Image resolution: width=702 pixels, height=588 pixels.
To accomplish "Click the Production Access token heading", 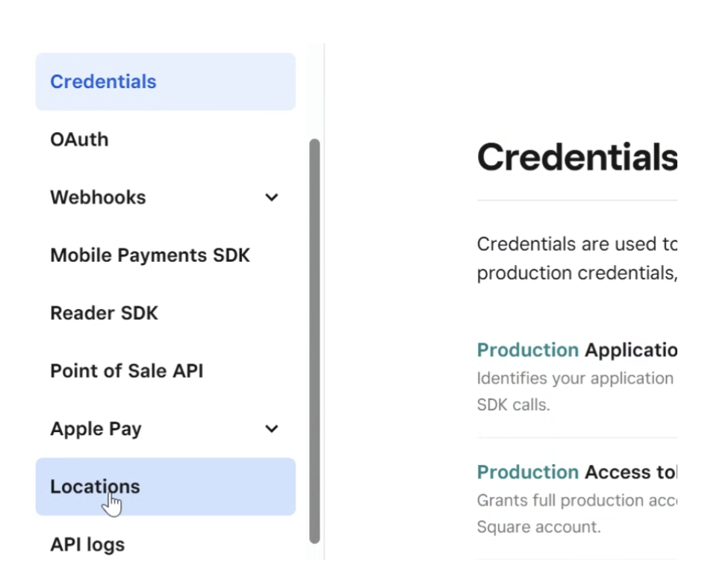I will click(x=577, y=472).
